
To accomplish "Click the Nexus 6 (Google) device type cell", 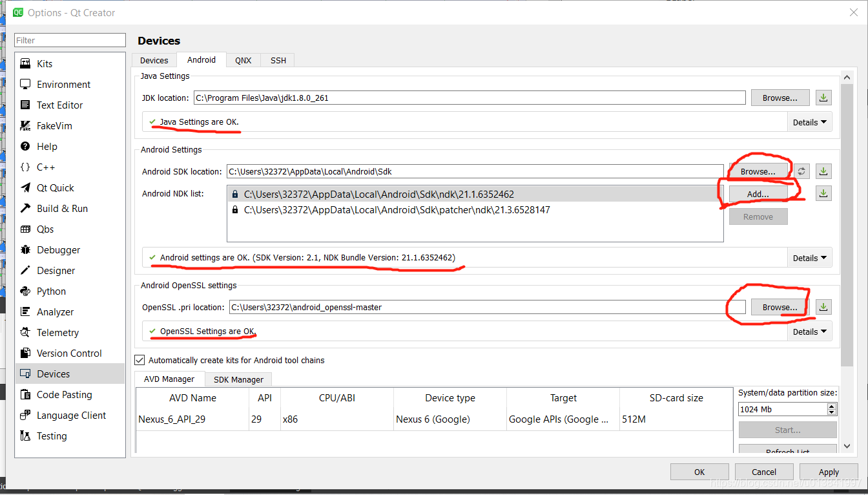I will (450, 419).
